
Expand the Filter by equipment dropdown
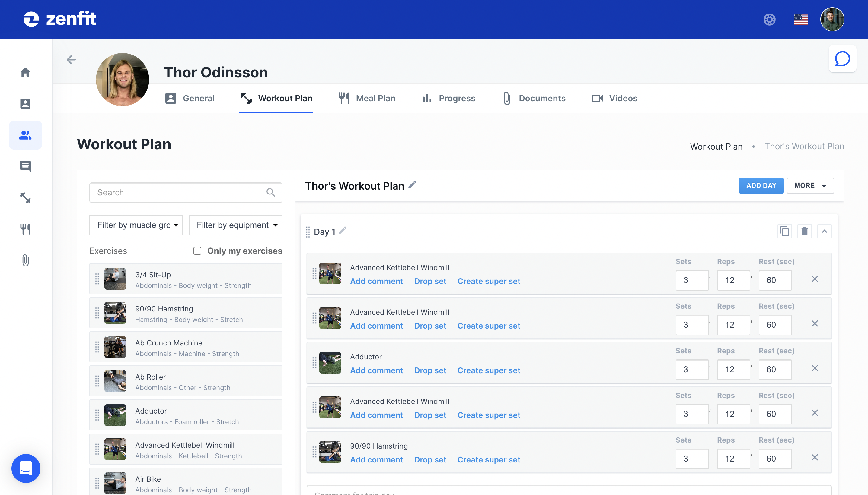(236, 225)
